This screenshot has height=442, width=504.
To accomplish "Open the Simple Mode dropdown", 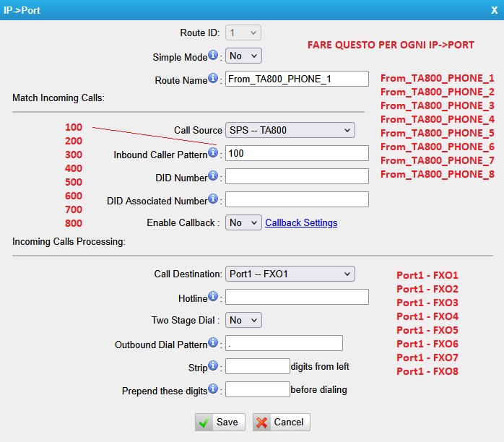I will 243,56.
